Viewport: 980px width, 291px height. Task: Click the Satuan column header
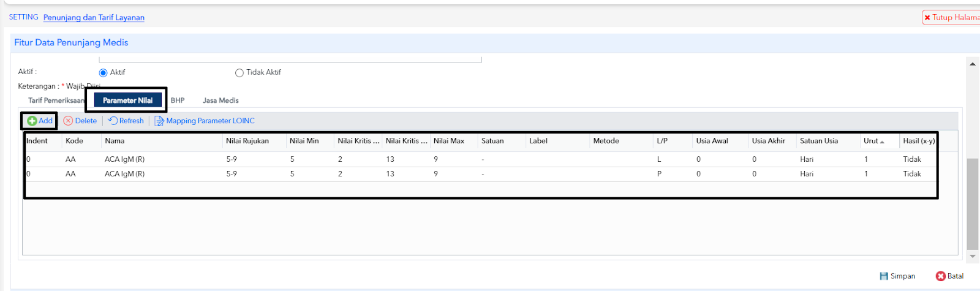pos(492,141)
